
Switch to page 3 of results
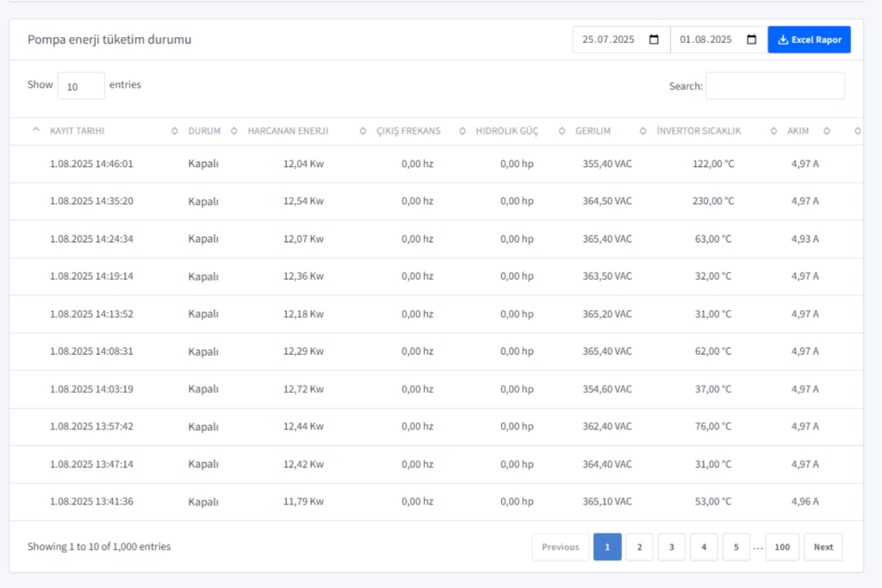coord(671,547)
